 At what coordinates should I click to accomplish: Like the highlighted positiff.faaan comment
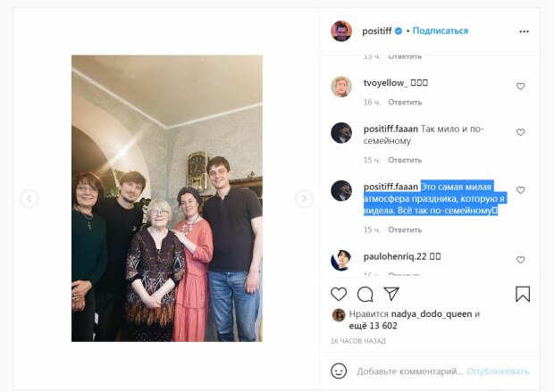click(520, 190)
